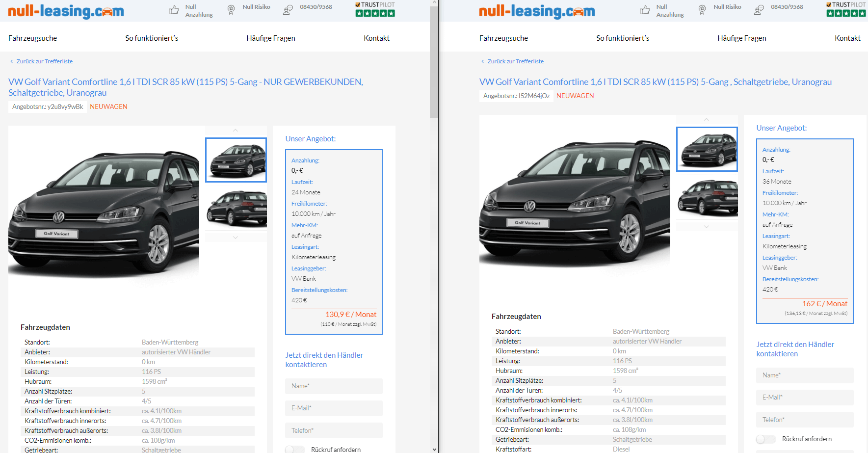The width and height of the screenshot is (868, 453).
Task: Click scrollbar up arrow of left window
Action: [x=434, y=2]
